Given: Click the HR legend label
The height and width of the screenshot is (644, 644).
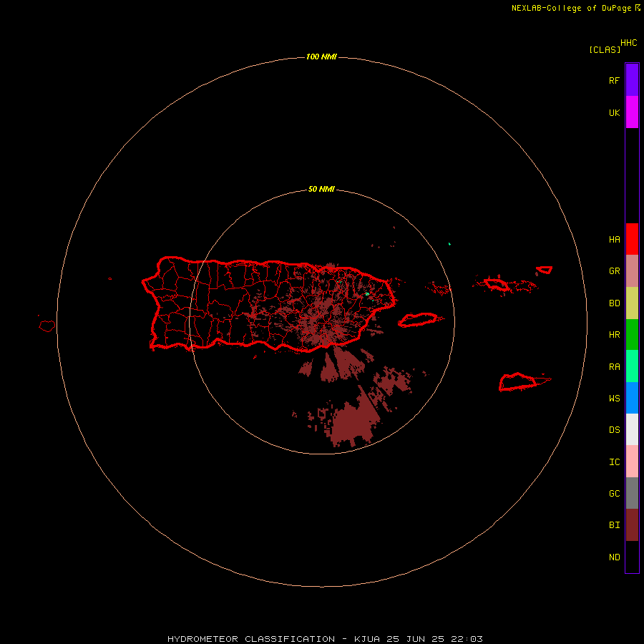Looking at the screenshot, I should (x=614, y=335).
